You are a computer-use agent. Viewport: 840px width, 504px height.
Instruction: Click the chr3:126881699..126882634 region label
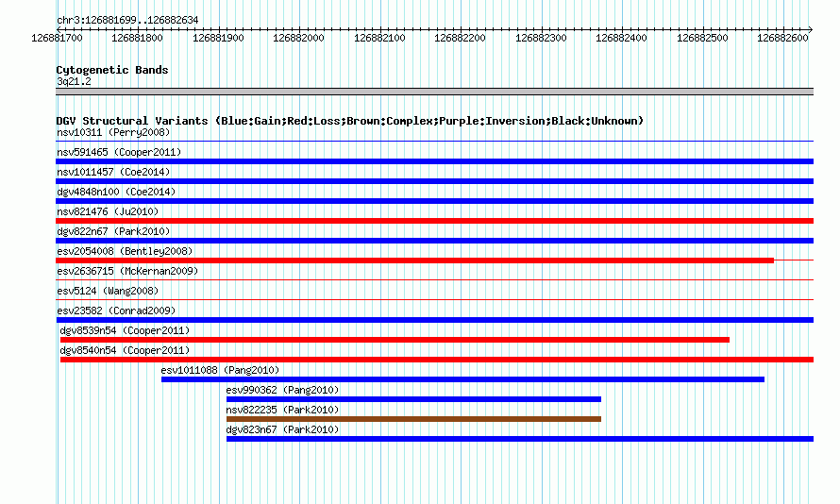[x=127, y=21]
